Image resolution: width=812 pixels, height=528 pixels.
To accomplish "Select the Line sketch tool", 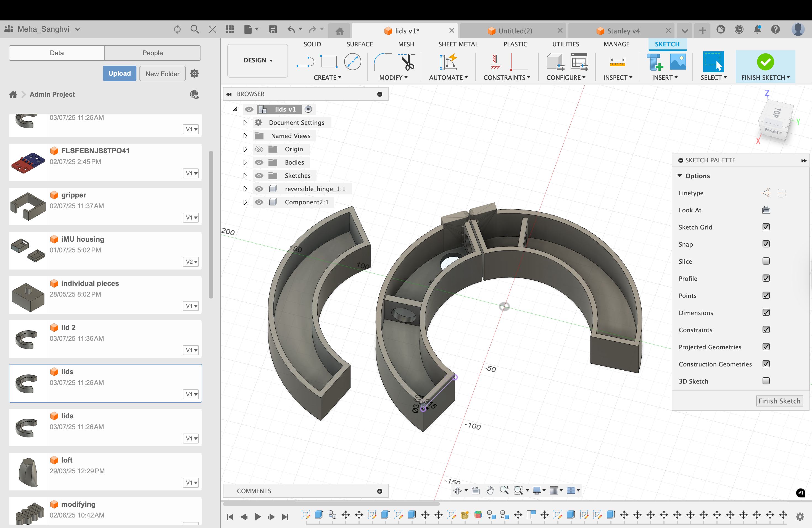I will pos(305,62).
